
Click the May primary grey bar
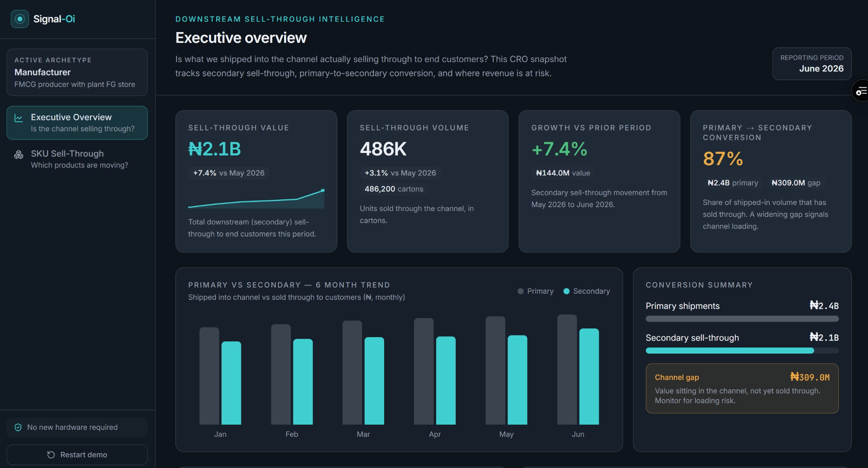coord(495,370)
